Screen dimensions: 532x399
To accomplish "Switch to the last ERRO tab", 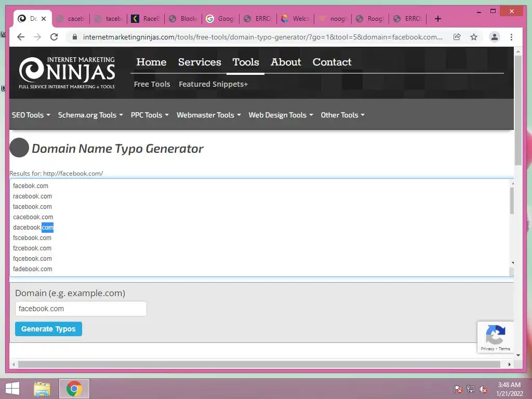I will (x=407, y=19).
